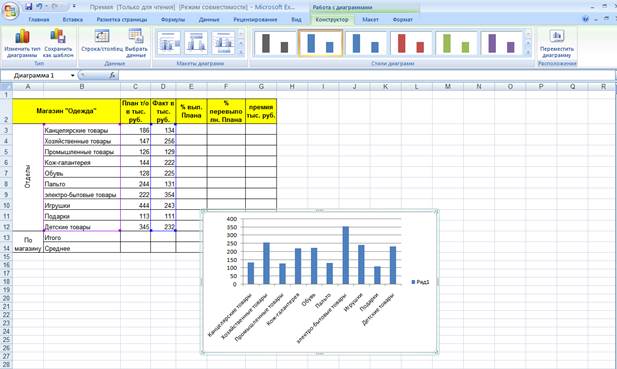The image size is (617, 369).
Task: Switch Row/Column chart data
Action: point(102,40)
